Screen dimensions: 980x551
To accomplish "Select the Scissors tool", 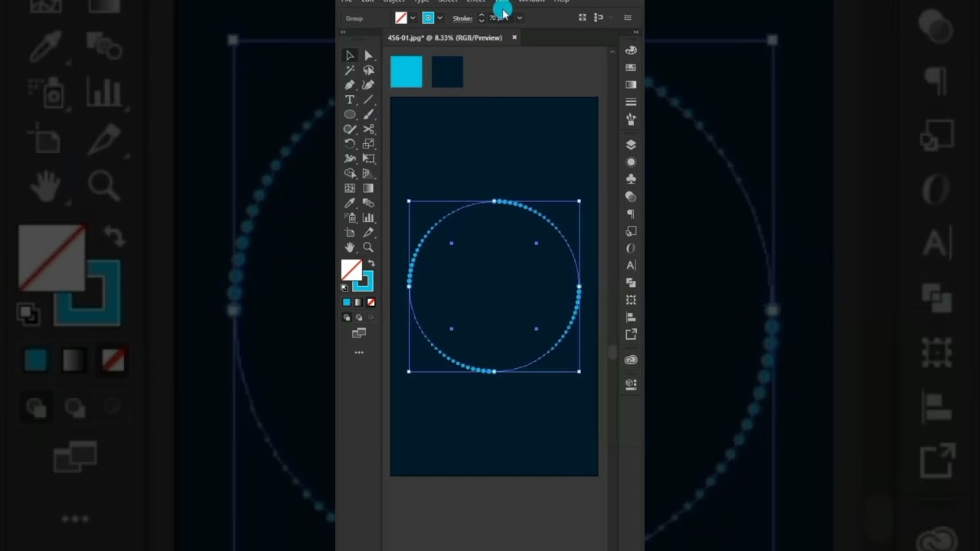I will [368, 129].
